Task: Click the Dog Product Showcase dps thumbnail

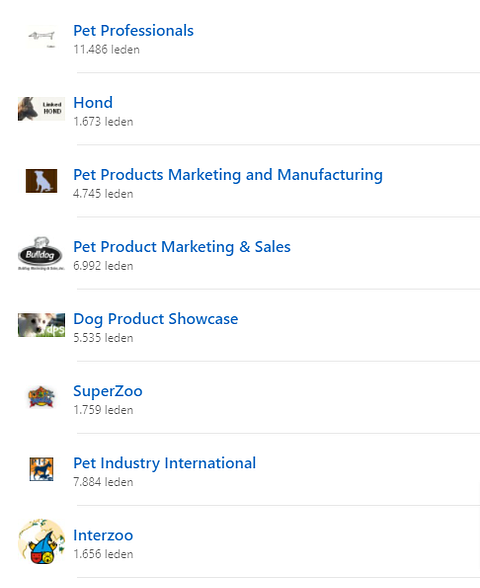Action: point(41,325)
